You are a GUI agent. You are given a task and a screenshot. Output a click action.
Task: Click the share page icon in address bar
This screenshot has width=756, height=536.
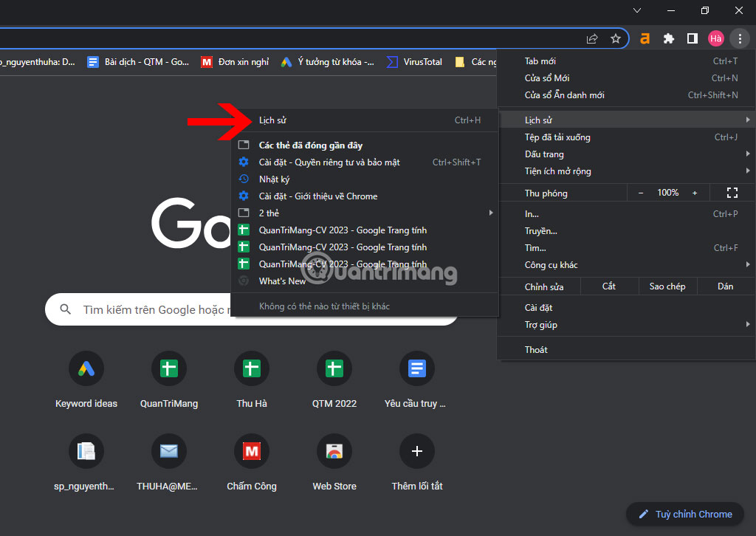pyautogui.click(x=592, y=39)
